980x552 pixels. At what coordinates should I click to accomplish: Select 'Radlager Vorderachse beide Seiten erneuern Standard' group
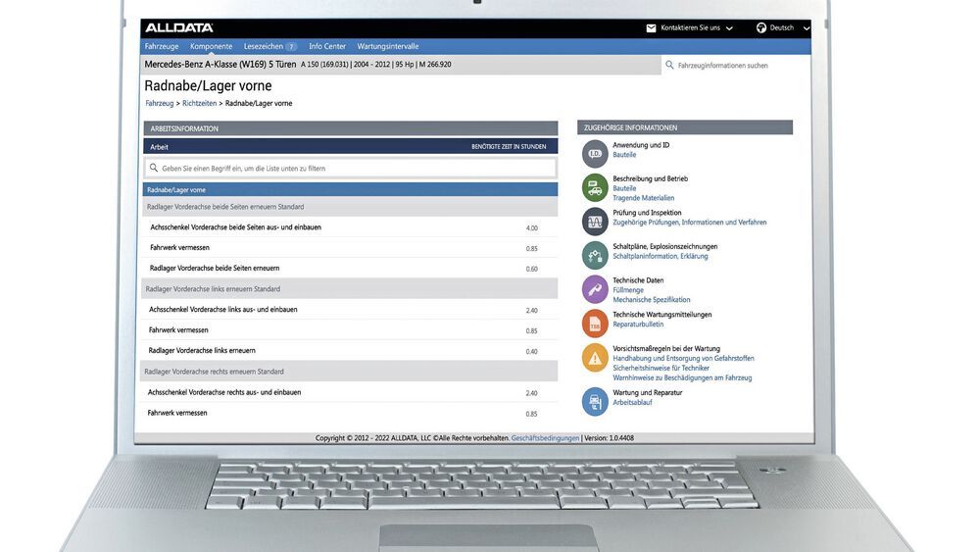tap(350, 207)
